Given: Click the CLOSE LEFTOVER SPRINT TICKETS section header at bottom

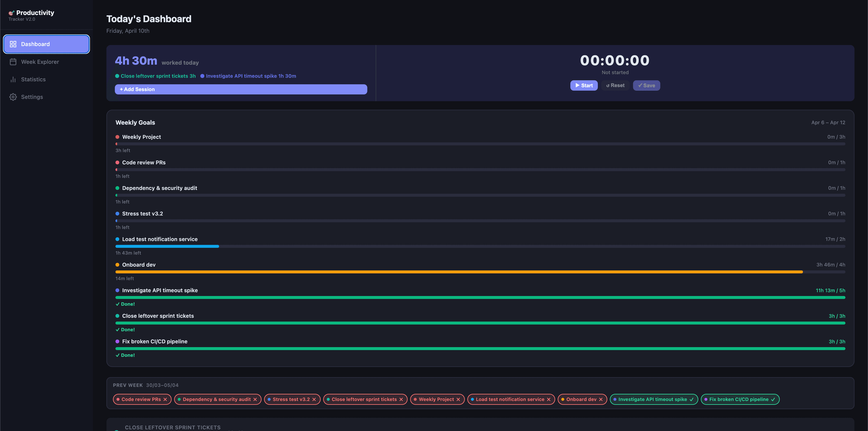Looking at the screenshot, I should click(x=173, y=427).
